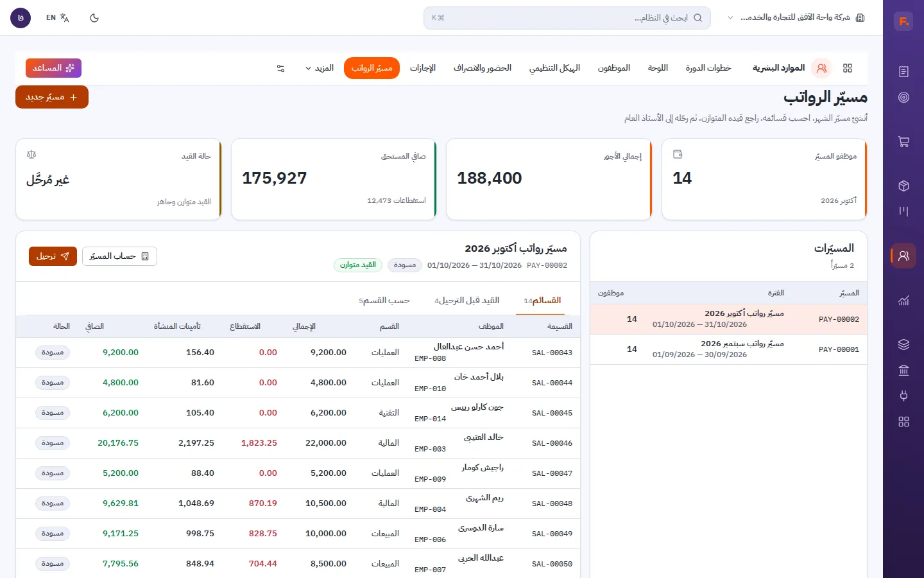The height and width of the screenshot is (578, 924).
Task: Open the receipt document icon in the sidebar
Action: [x=903, y=71]
